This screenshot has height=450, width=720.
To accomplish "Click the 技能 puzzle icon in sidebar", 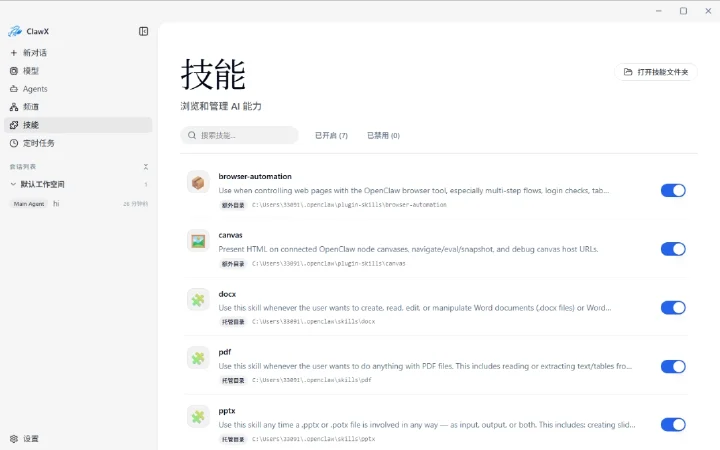I will pos(14,125).
